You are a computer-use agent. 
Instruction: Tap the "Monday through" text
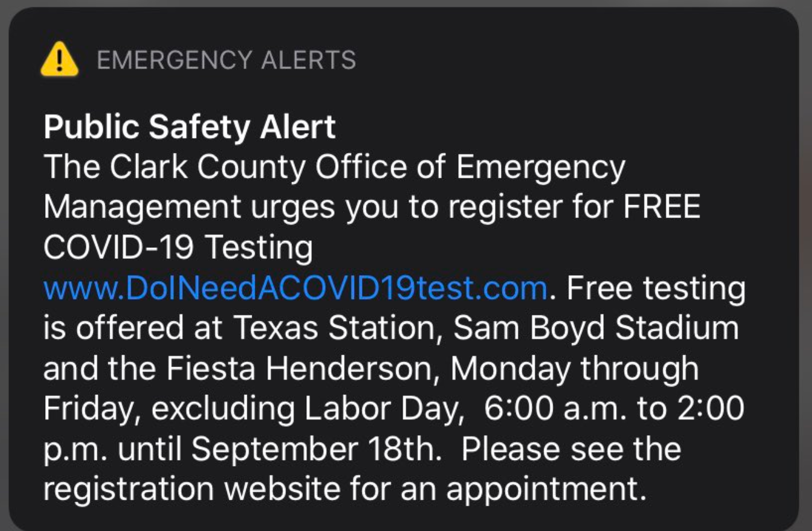click(574, 369)
